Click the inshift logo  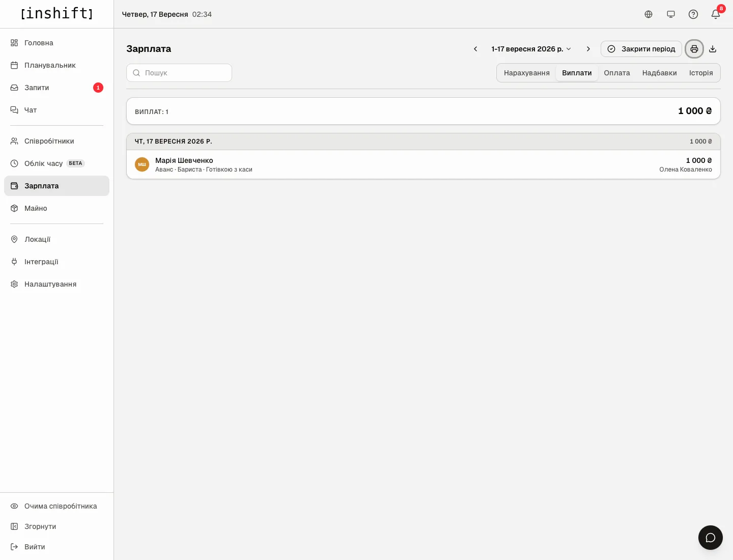click(x=57, y=13)
